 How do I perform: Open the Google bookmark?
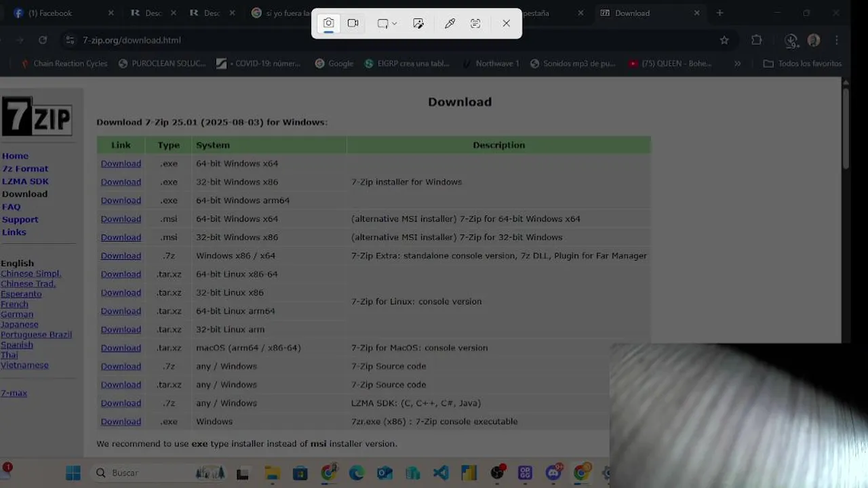click(334, 64)
